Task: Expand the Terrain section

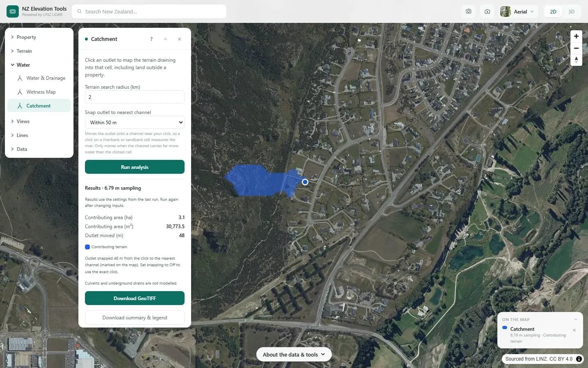Action: (39, 51)
